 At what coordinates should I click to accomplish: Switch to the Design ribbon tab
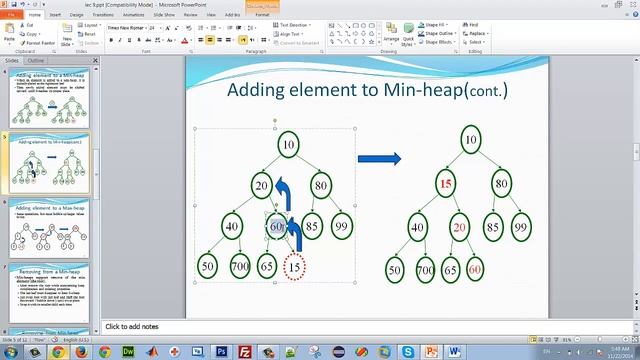pyautogui.click(x=76, y=15)
